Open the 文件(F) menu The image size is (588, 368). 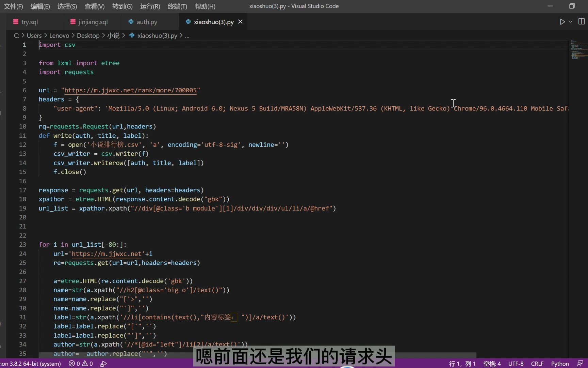pyautogui.click(x=14, y=6)
